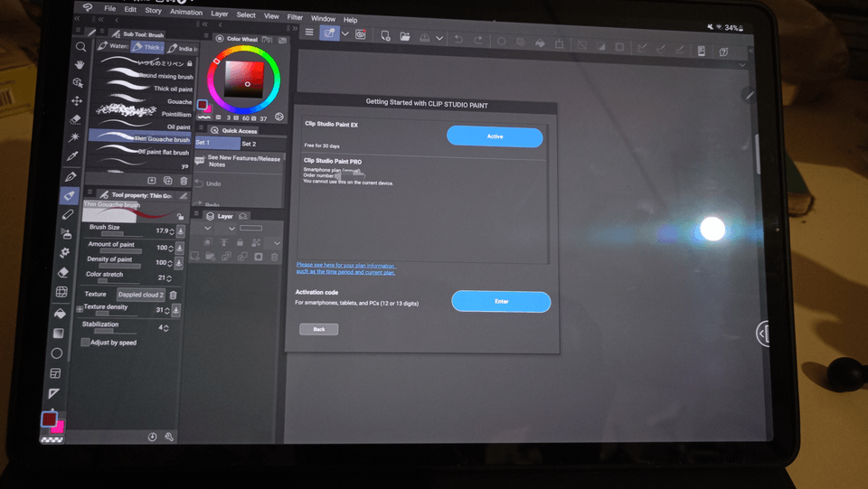Delete the Texture with trash icon

(174, 296)
